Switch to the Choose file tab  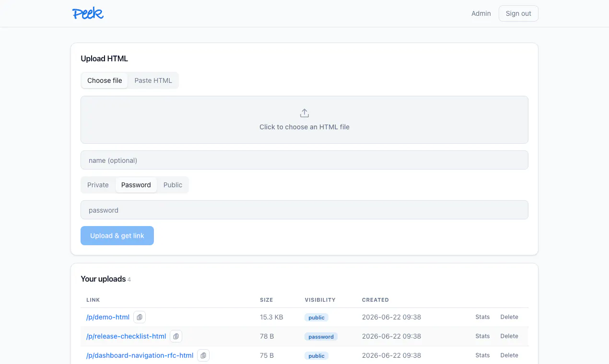[105, 80]
